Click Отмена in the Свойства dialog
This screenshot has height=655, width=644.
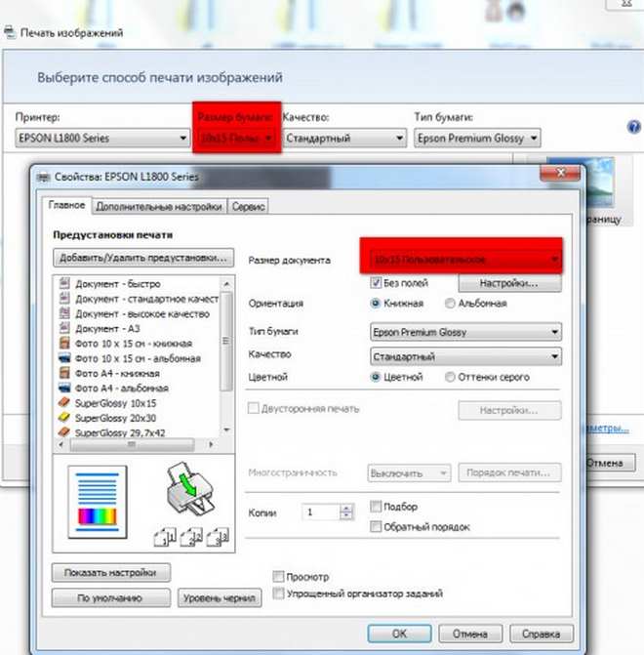coord(470,634)
